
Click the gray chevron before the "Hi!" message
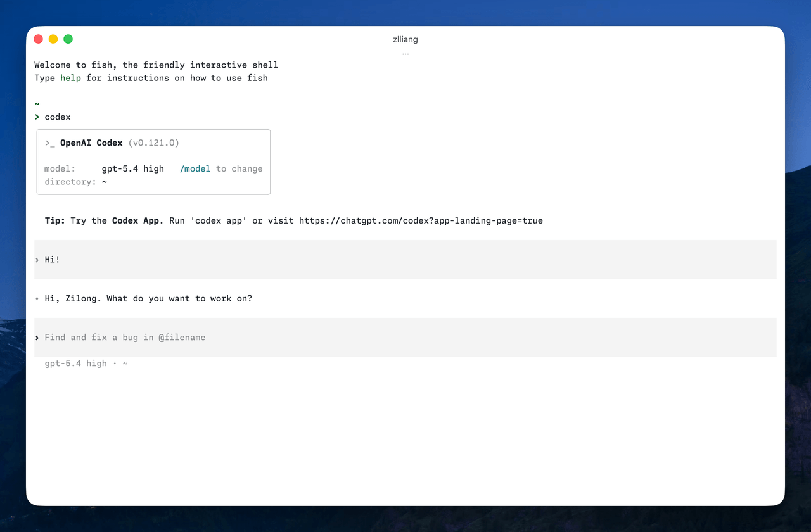point(37,260)
